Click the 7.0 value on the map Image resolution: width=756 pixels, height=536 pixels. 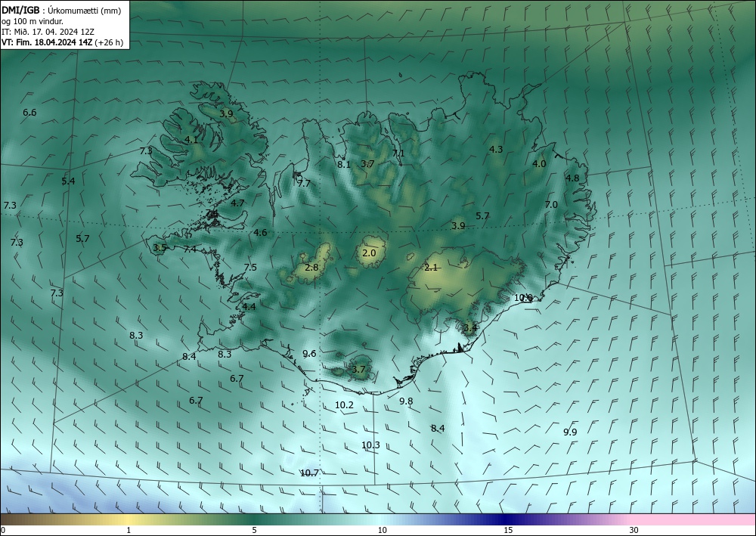(551, 205)
